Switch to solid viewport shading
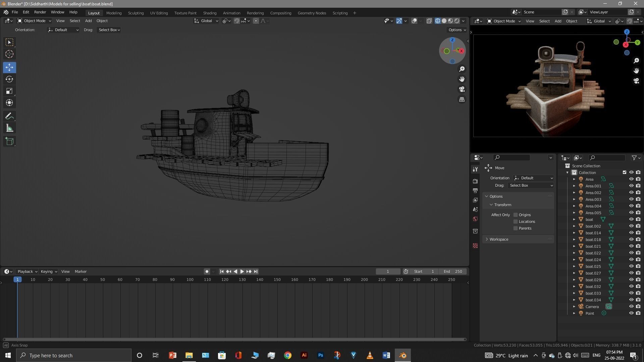 tap(444, 21)
